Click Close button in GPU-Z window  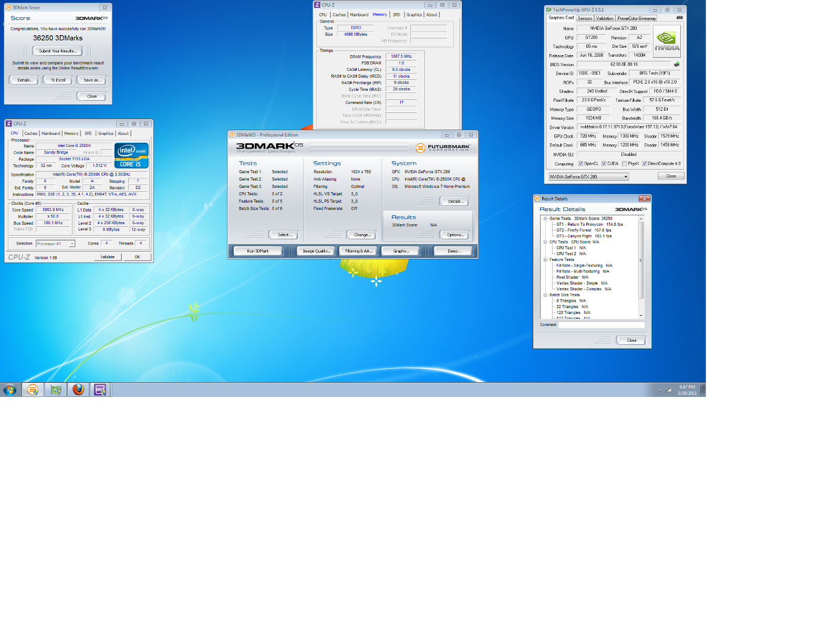click(671, 176)
